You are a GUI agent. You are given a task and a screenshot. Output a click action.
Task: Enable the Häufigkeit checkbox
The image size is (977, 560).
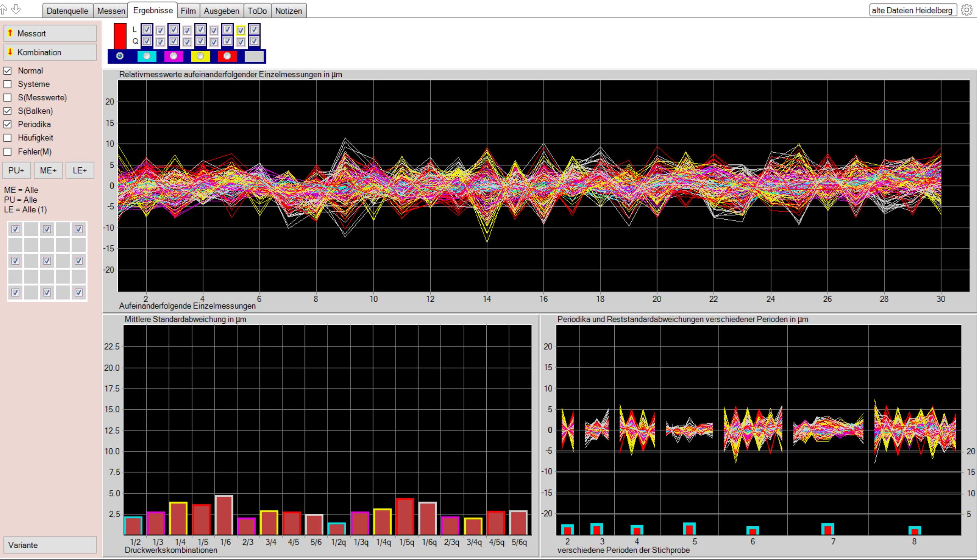coord(7,138)
